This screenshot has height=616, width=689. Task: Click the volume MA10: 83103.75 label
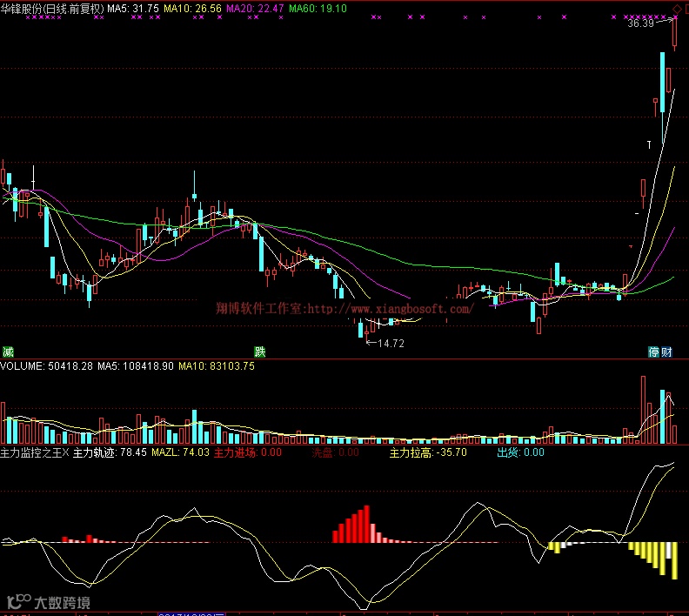coord(217,366)
